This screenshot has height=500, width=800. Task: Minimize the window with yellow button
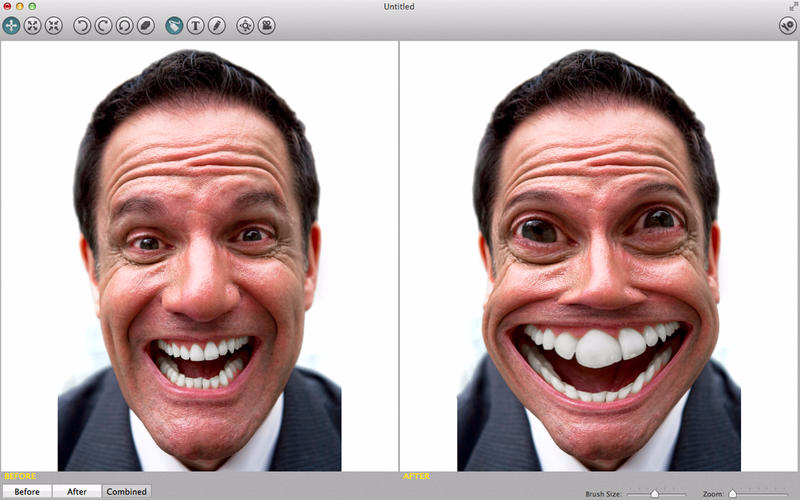click(x=19, y=6)
